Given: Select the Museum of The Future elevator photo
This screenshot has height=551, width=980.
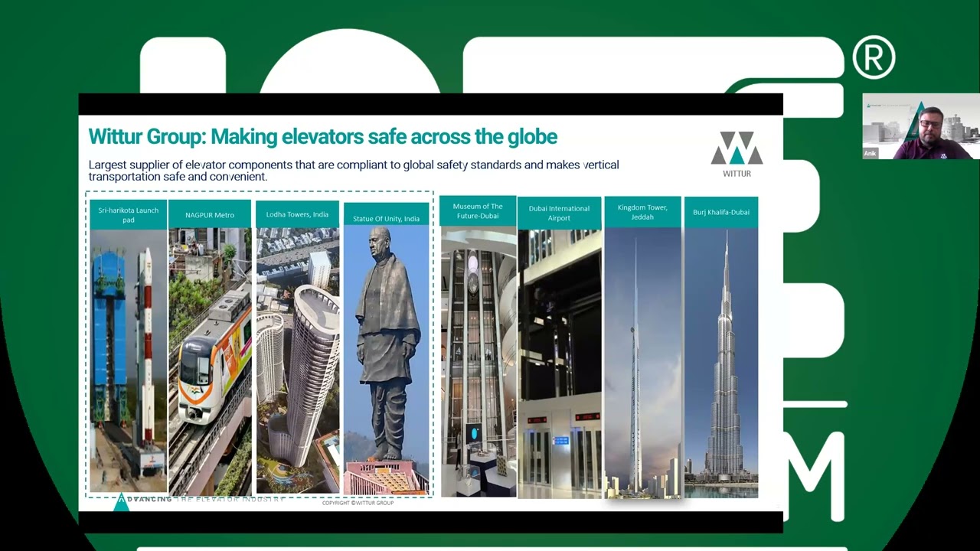Looking at the screenshot, I should (478, 361).
